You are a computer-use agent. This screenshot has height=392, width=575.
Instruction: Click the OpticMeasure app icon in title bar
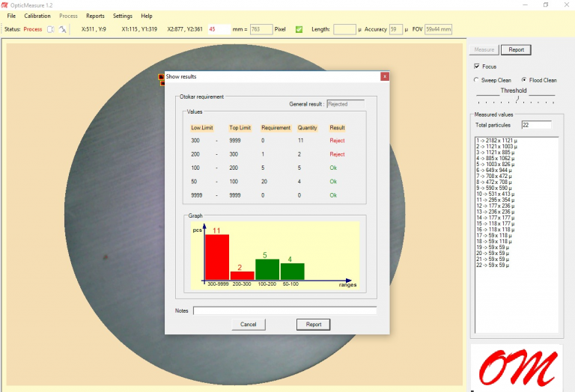(5, 4)
